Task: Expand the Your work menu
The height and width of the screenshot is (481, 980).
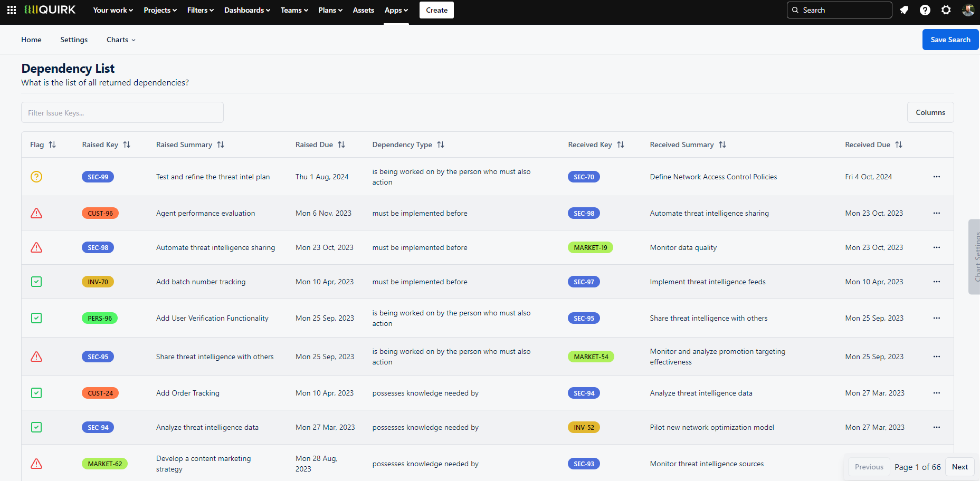Action: [x=113, y=10]
